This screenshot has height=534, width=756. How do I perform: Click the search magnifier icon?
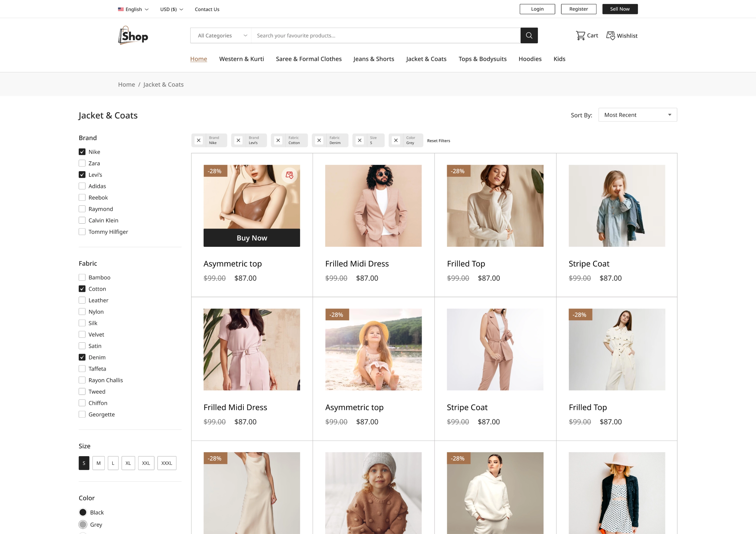pyautogui.click(x=529, y=35)
